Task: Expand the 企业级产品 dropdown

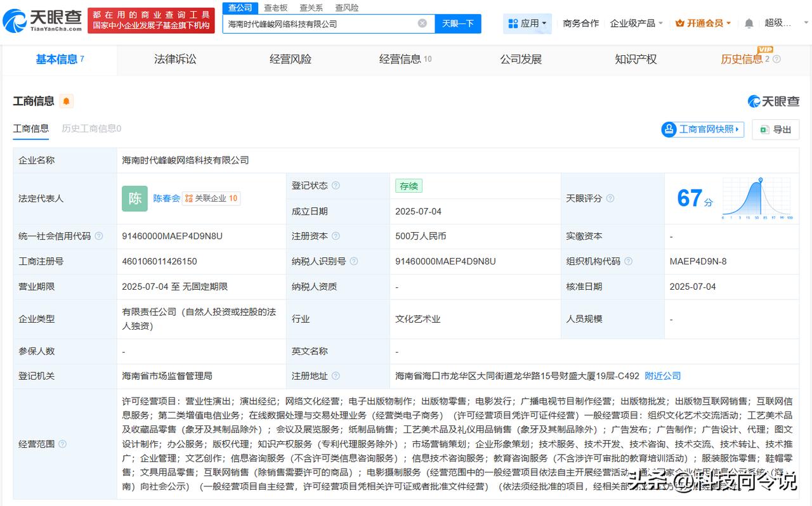Action: pos(636,23)
